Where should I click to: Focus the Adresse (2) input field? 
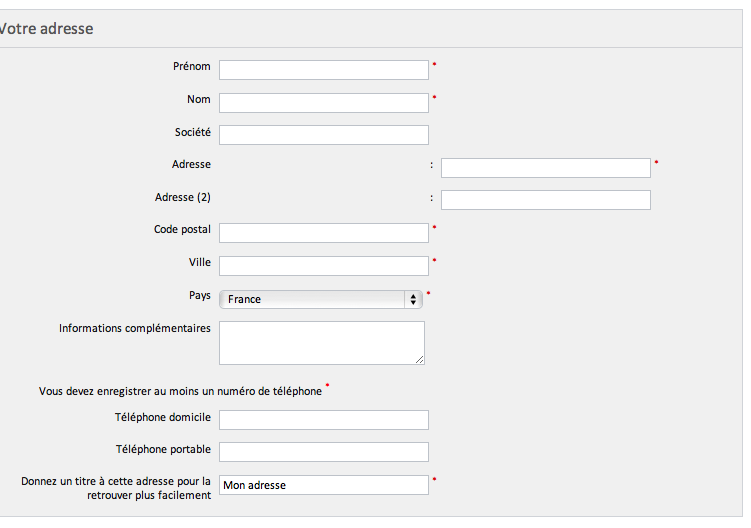click(546, 200)
